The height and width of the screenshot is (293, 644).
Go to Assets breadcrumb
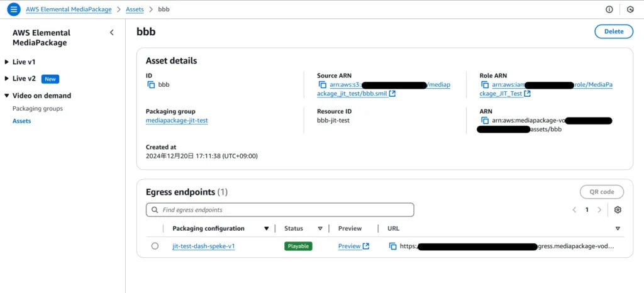pos(135,9)
